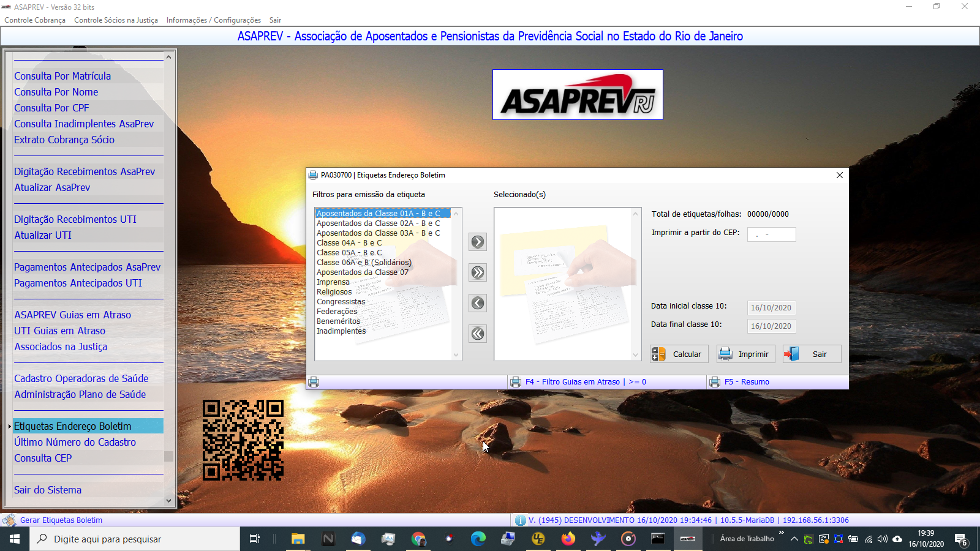This screenshot has height=551, width=980.
Task: Click the info icon in status bar
Action: (520, 520)
